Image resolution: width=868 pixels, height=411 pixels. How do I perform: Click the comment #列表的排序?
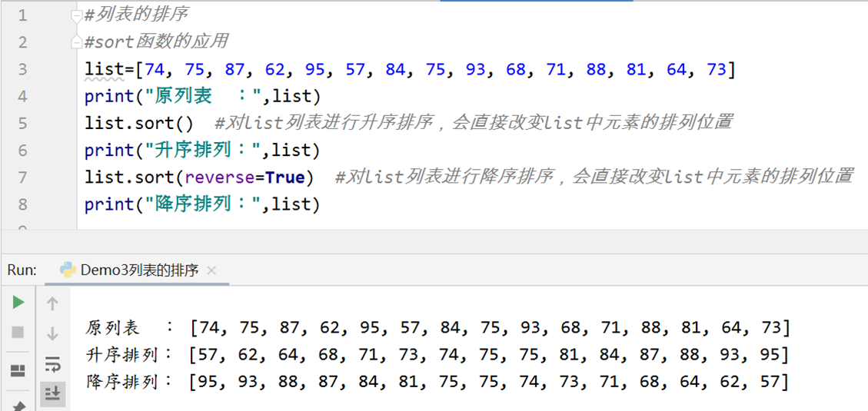[x=135, y=15]
